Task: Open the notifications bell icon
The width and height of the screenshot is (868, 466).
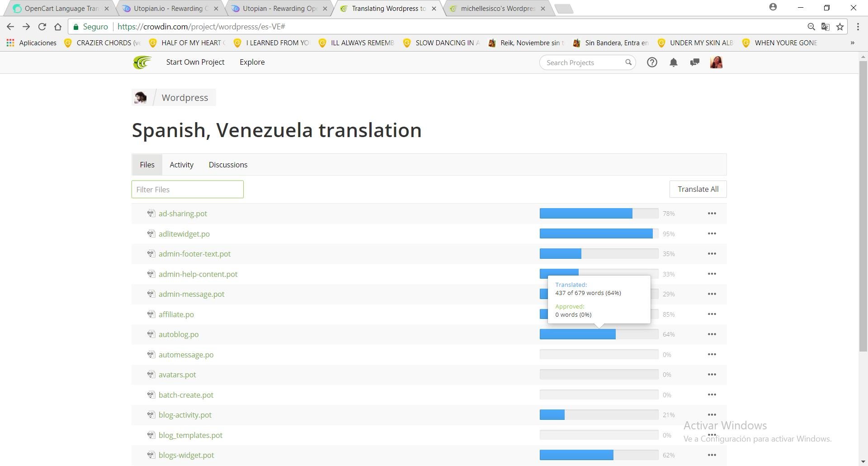Action: [673, 62]
